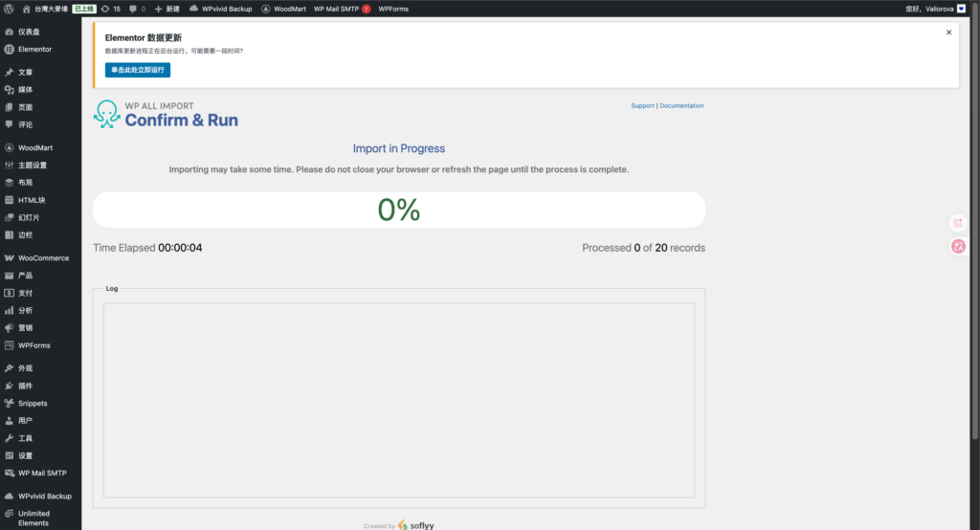
Task: Click the 分析 bar chart icon
Action: click(9, 311)
